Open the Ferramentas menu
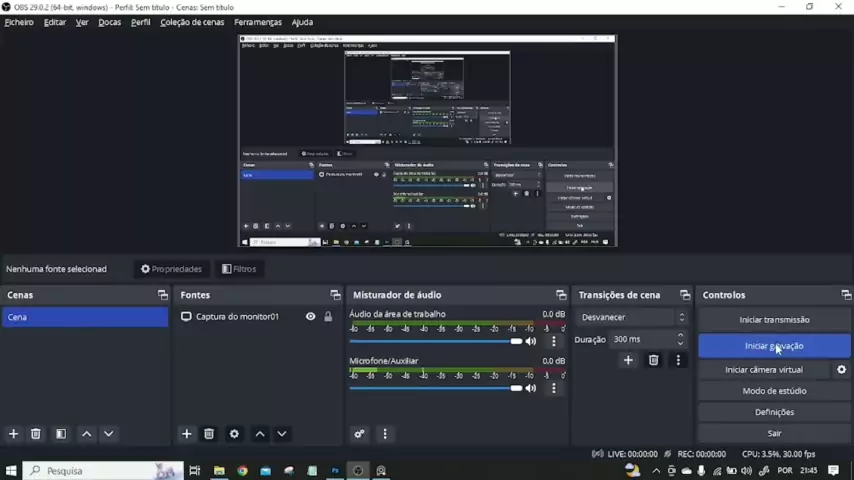The height and width of the screenshot is (480, 854). [258, 22]
